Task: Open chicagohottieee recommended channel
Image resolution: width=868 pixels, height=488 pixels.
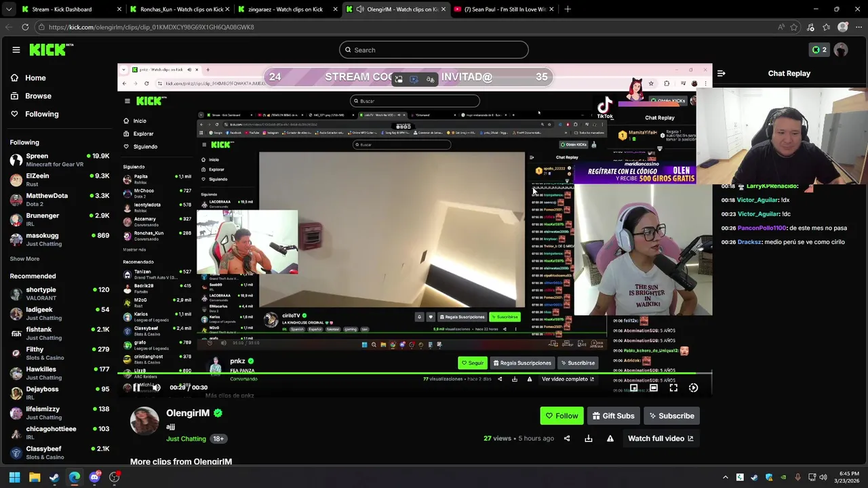Action: coord(60,433)
